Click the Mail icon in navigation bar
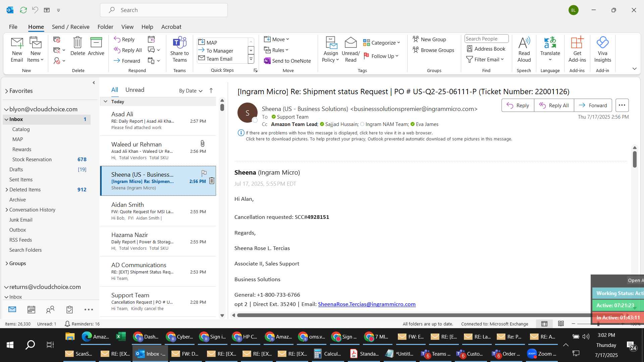 point(12,309)
